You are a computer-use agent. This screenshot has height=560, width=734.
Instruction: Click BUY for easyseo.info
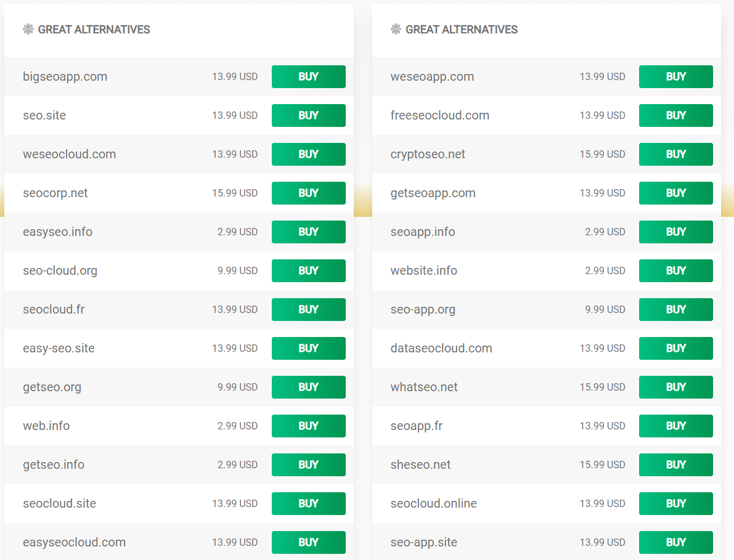[x=308, y=232]
